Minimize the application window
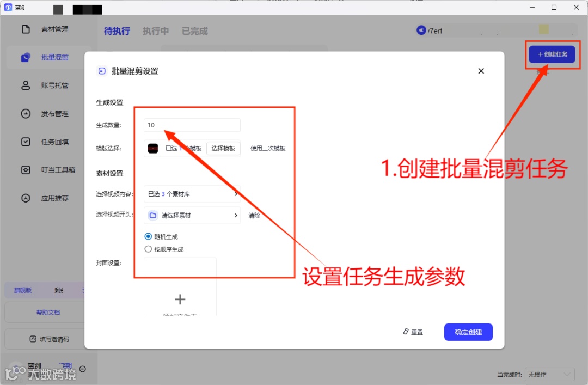This screenshot has width=588, height=385. [532, 8]
